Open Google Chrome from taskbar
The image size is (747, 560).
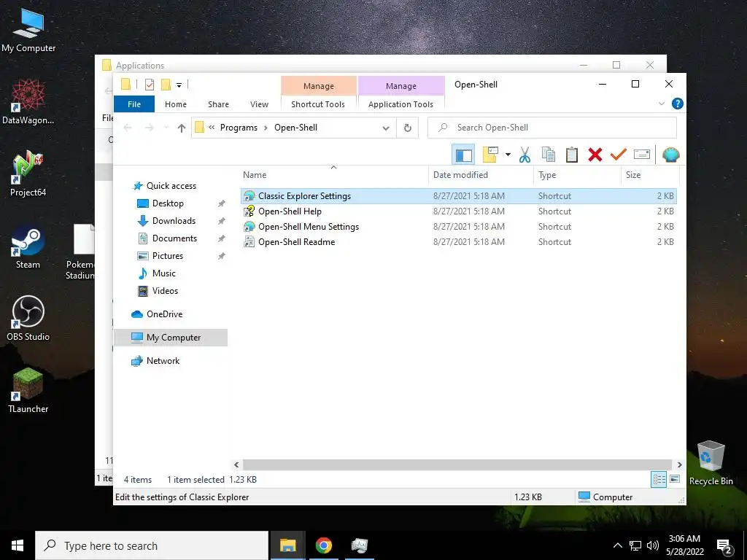click(x=323, y=545)
